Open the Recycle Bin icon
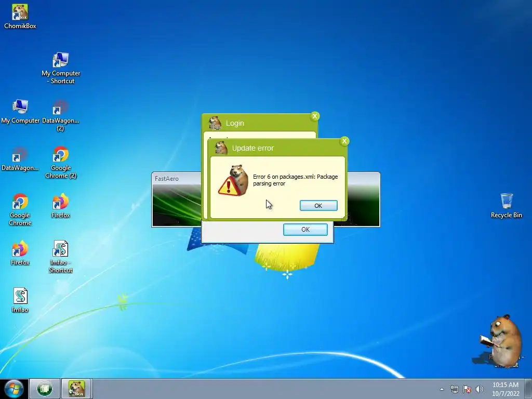532x399 pixels. pos(506,206)
